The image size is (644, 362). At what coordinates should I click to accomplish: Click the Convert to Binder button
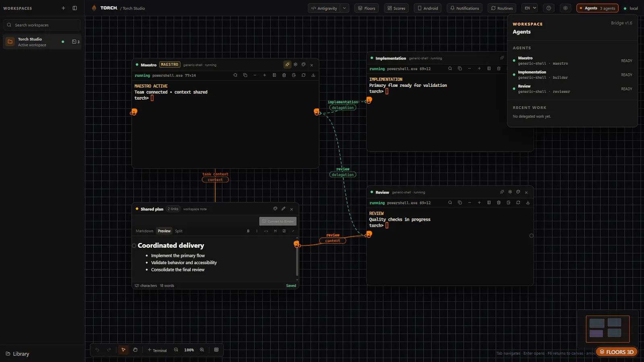[x=278, y=221]
